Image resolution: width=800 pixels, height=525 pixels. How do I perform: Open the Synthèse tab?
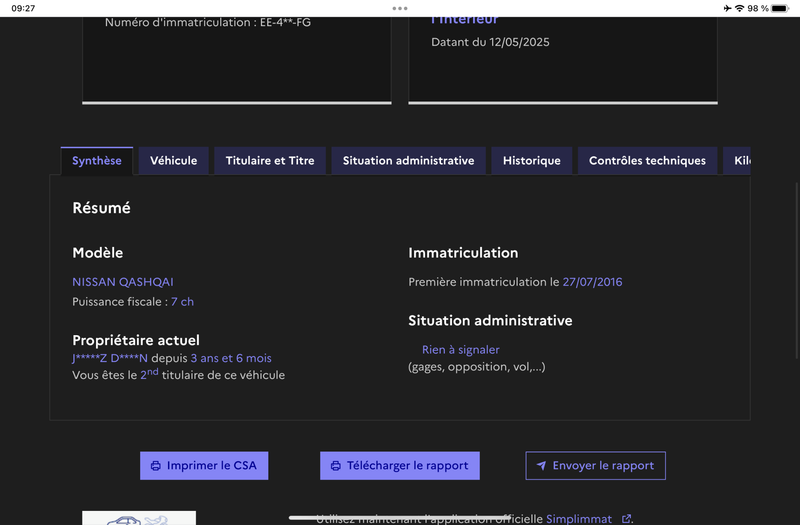(x=97, y=161)
